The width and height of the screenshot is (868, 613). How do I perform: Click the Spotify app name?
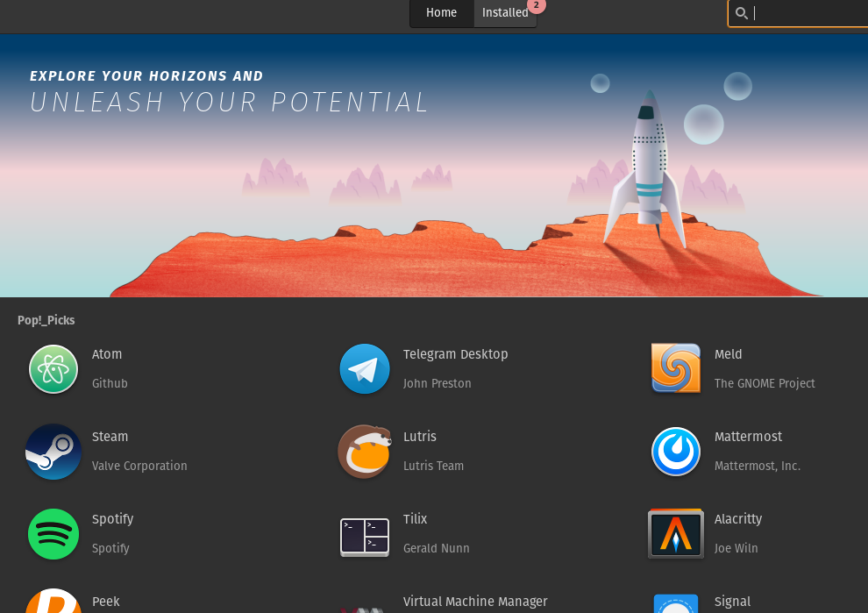pyautogui.click(x=112, y=519)
